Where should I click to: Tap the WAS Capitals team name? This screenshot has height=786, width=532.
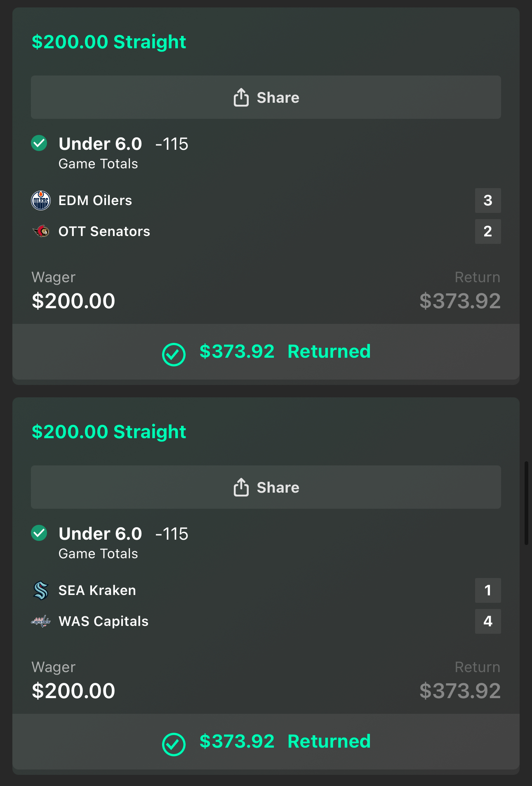[x=104, y=621]
